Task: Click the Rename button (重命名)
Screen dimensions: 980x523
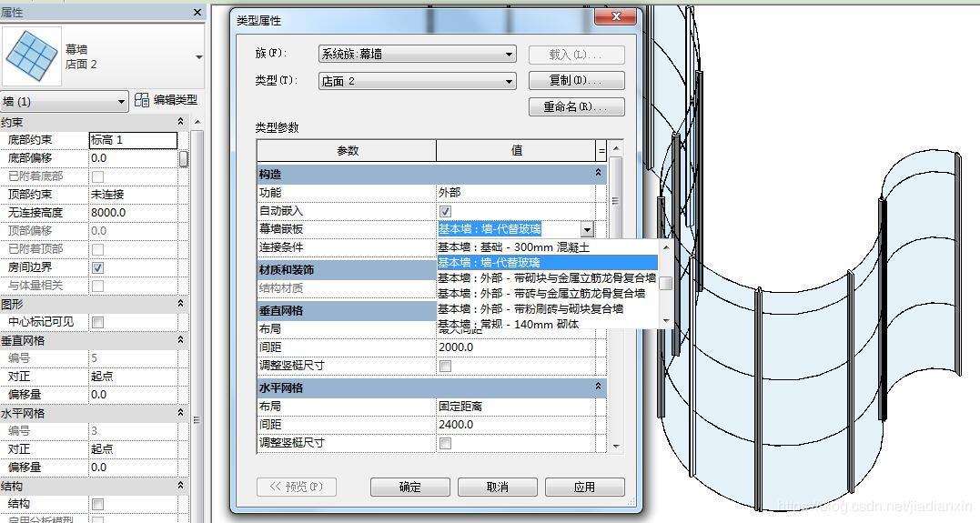Action: pyautogui.click(x=576, y=106)
